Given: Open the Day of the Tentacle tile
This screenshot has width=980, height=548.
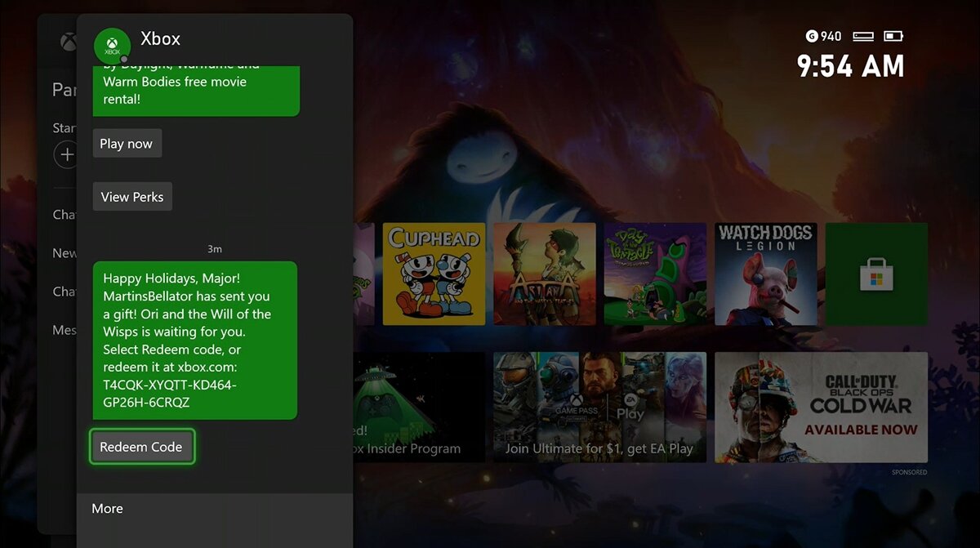Looking at the screenshot, I should coord(655,274).
